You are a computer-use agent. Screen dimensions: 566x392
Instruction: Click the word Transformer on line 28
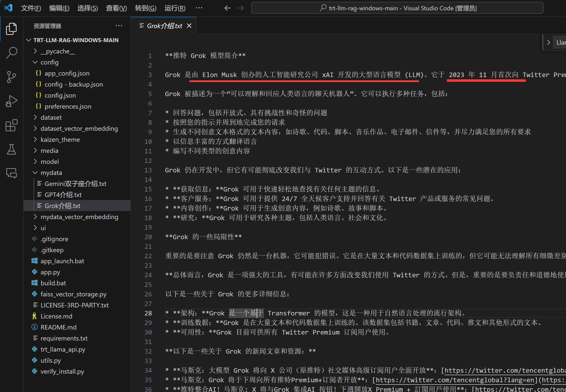pos(289,313)
